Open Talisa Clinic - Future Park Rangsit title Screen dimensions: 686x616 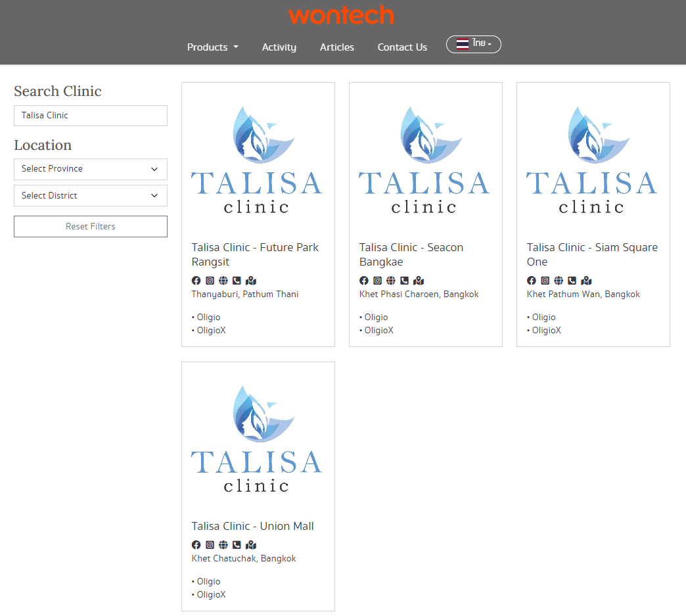pos(255,254)
